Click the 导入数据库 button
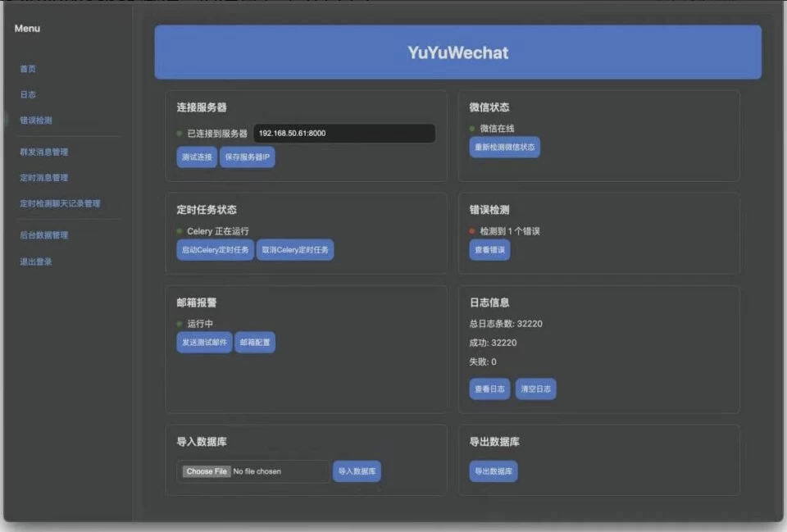 [357, 471]
